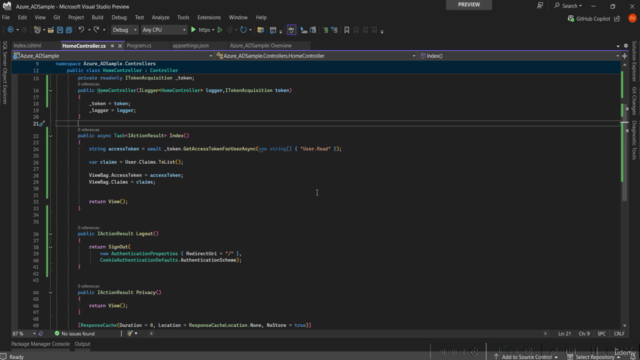
Task: Click the user account avatar
Action: pos(632,18)
